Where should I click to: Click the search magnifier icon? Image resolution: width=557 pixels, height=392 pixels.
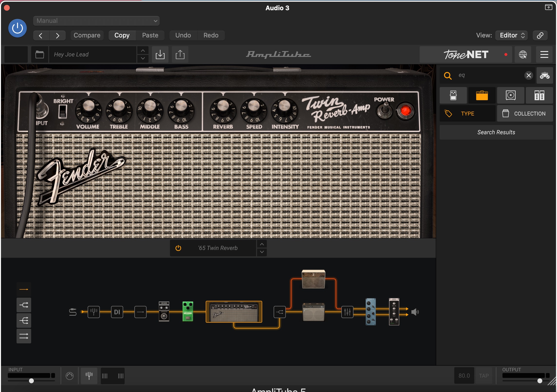(448, 76)
